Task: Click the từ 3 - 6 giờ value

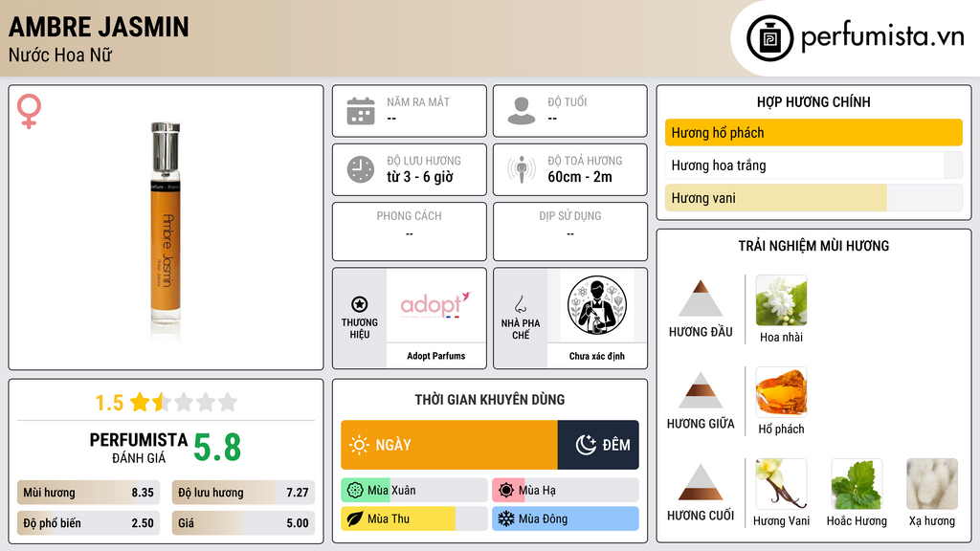Action: 420,177
